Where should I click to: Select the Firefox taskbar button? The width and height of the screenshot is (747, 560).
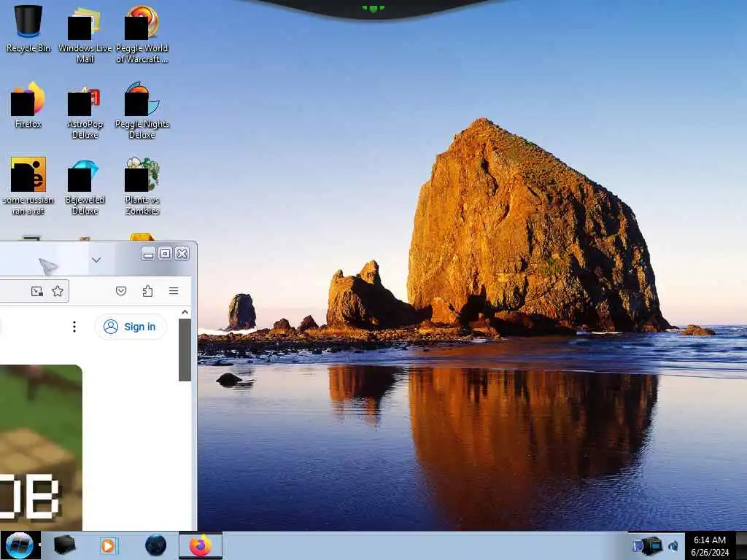click(x=201, y=545)
